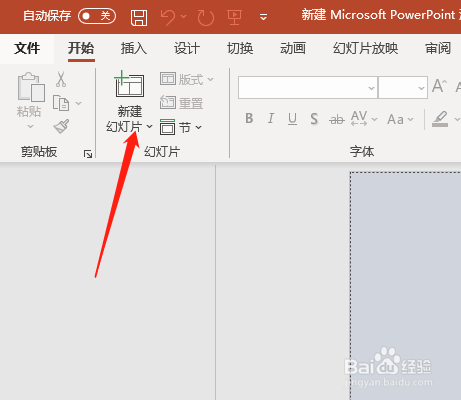Toggle Italic formatting
461x400 pixels.
click(271, 118)
